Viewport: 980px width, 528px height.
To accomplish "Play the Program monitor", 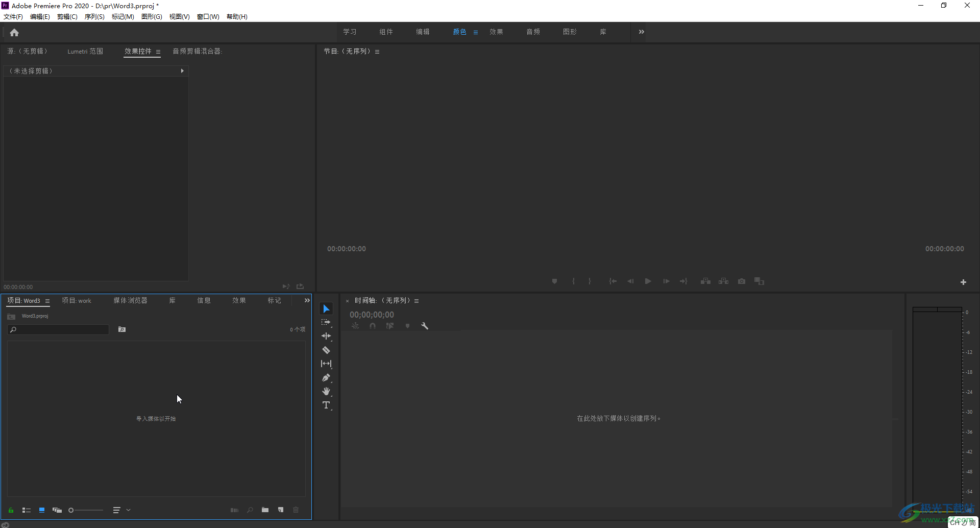I will (x=648, y=281).
